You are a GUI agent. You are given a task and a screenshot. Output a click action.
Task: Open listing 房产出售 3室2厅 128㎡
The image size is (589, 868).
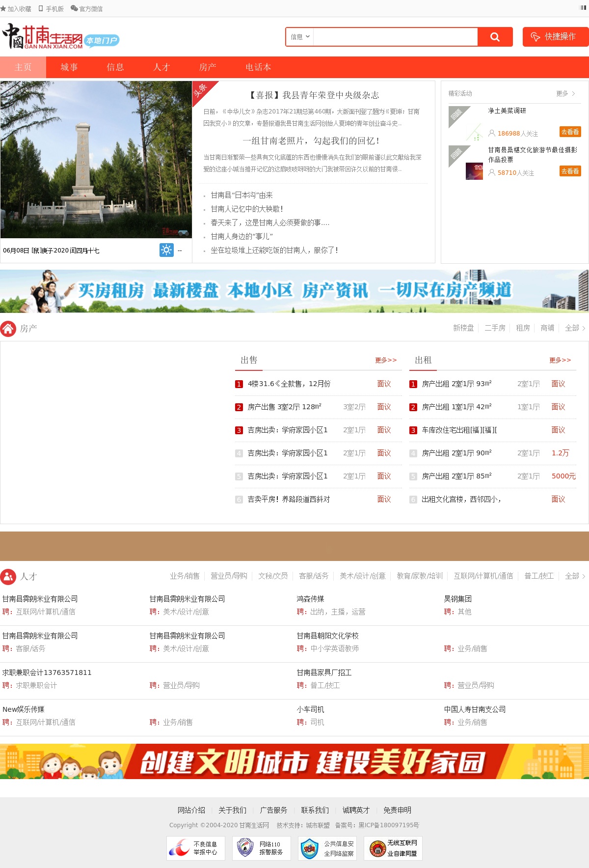285,407
